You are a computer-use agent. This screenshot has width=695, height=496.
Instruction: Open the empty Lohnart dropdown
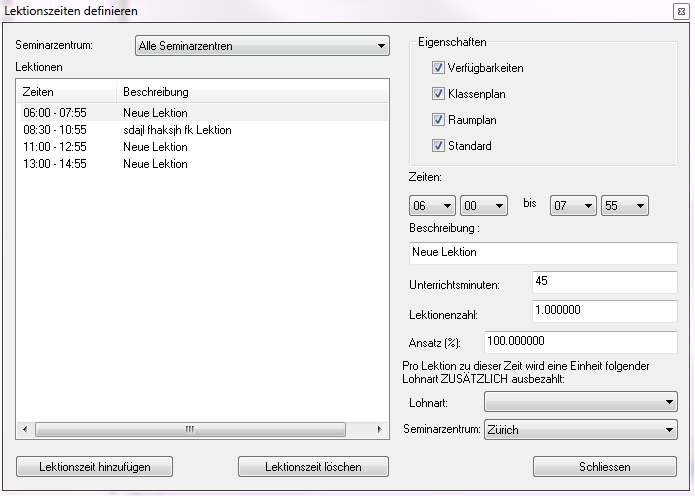click(x=580, y=402)
